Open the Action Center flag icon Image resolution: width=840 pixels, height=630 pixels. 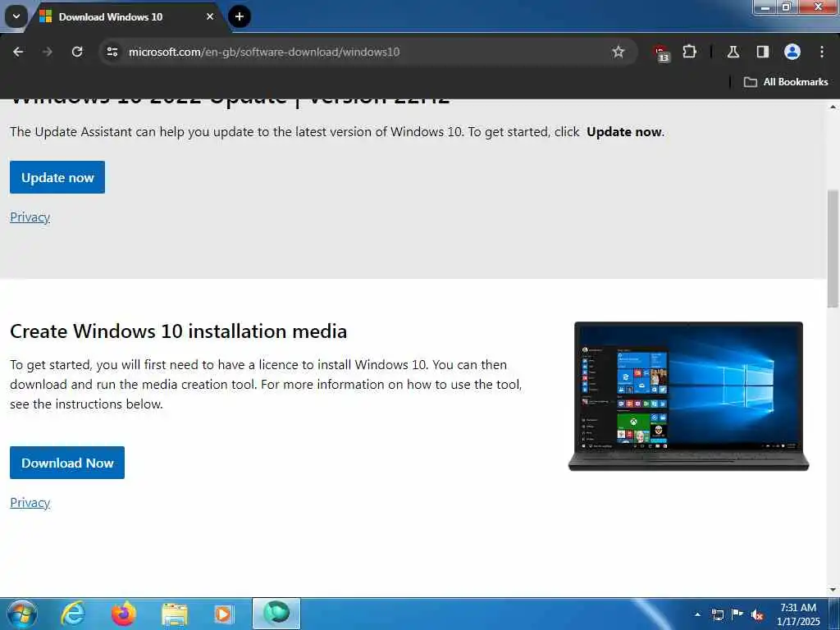coord(737,614)
